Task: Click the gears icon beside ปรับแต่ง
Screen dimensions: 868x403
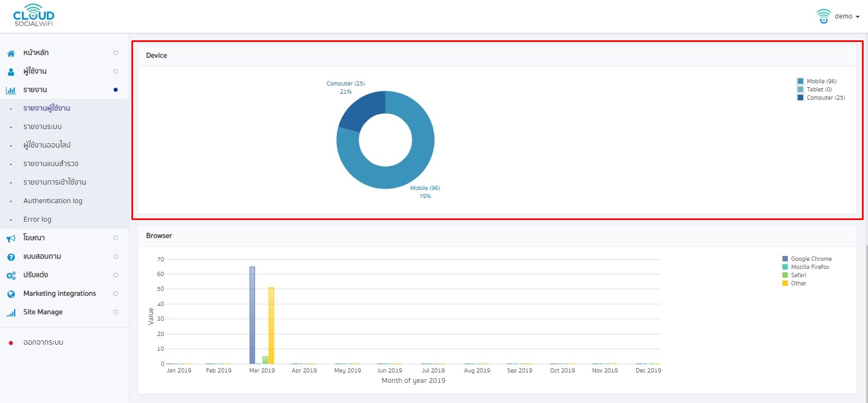Action: [x=11, y=276]
